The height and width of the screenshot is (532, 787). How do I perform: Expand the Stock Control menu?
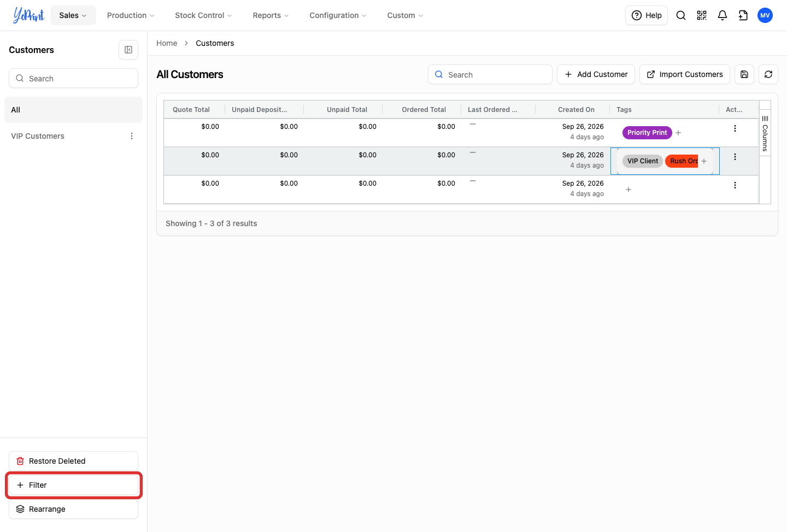tap(203, 15)
